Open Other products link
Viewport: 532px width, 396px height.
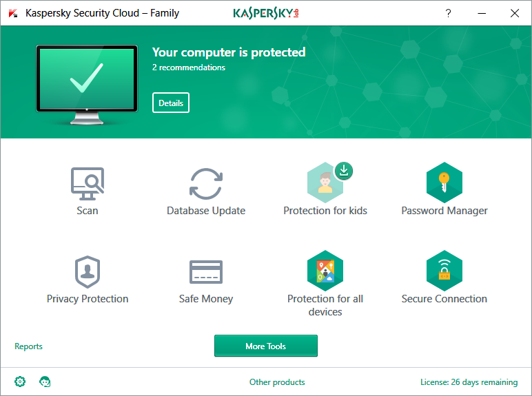tap(277, 382)
